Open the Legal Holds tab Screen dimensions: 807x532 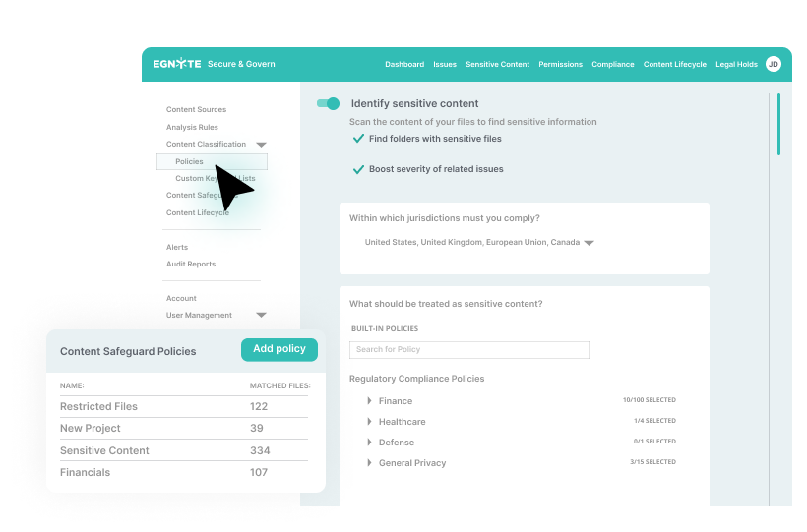coord(736,65)
